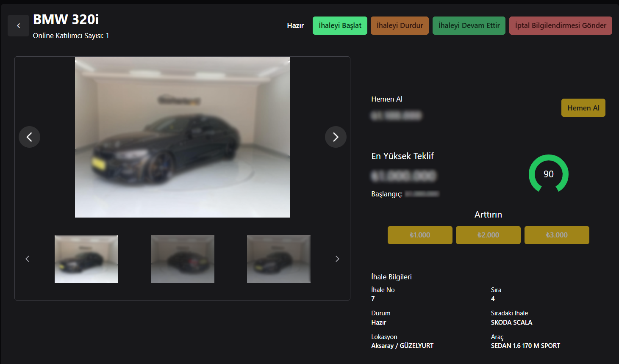Click the İhaleyi Durdur button
This screenshot has height=364, width=619.
pos(400,25)
